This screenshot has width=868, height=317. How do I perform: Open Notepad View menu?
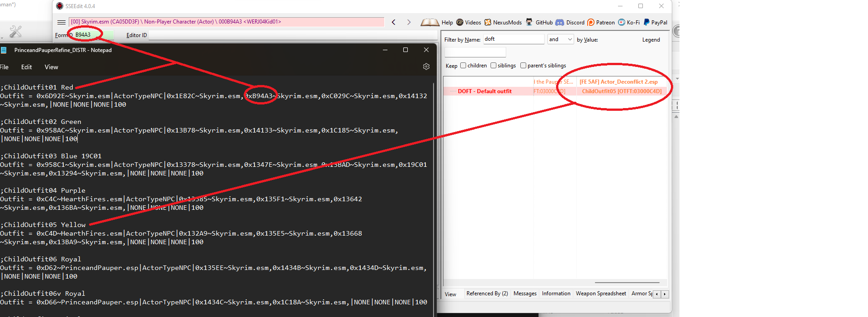pyautogui.click(x=52, y=67)
